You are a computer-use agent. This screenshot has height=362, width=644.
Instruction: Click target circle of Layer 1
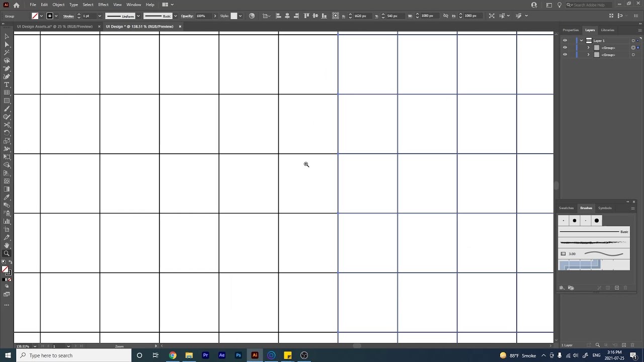[633, 41]
